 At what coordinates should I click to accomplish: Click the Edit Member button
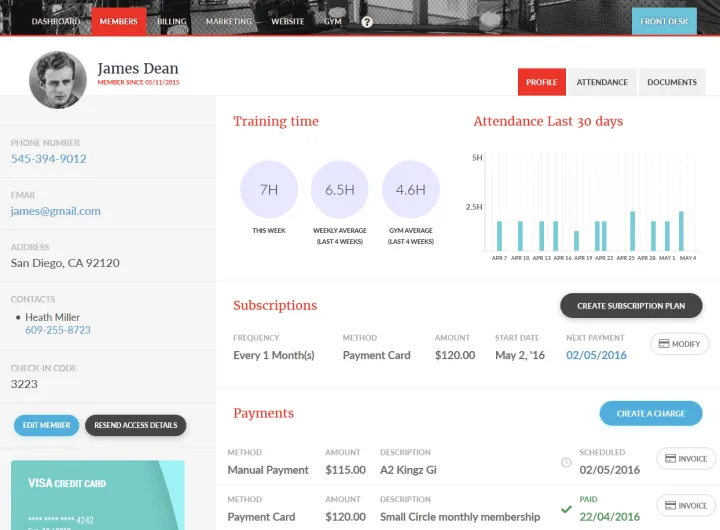tap(46, 425)
